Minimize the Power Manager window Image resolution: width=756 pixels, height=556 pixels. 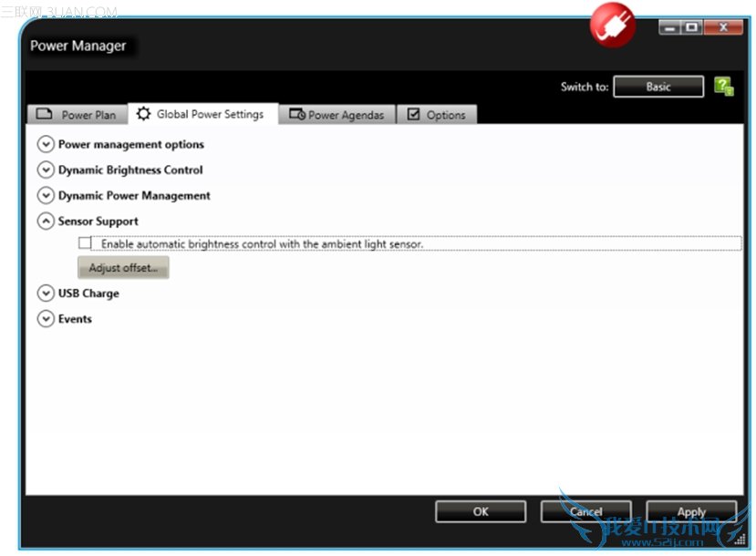tap(669, 28)
